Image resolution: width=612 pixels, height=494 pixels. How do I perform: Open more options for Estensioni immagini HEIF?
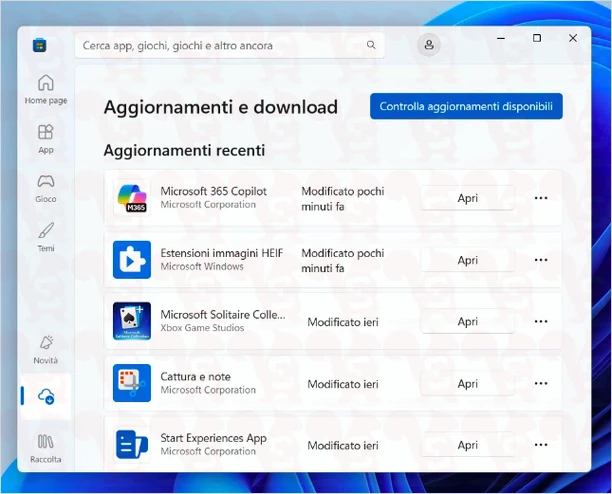pos(541,260)
